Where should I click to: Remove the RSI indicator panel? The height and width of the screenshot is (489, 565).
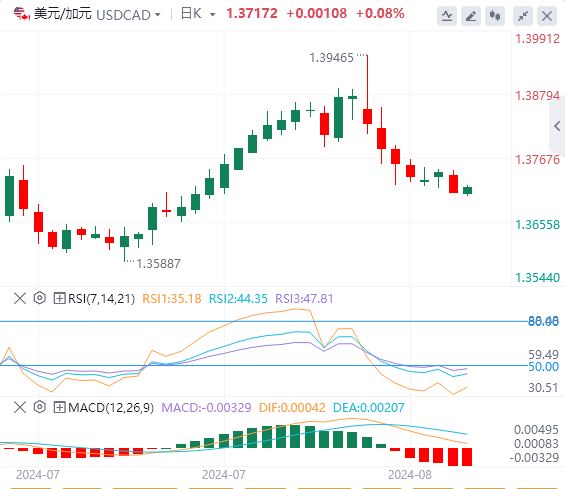point(20,298)
